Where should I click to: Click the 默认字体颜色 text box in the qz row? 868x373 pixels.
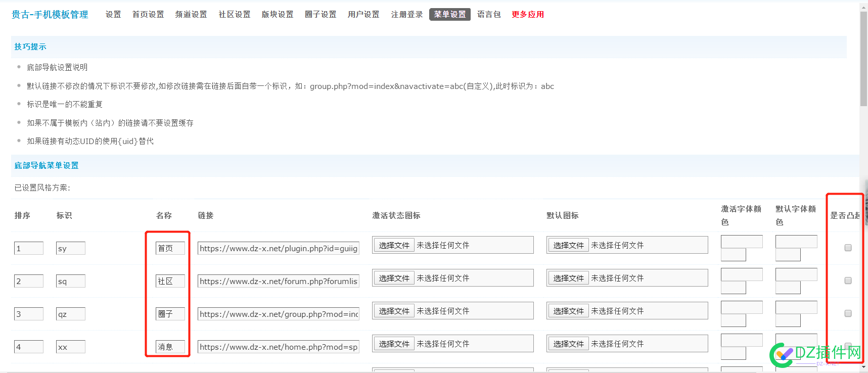coord(796,307)
